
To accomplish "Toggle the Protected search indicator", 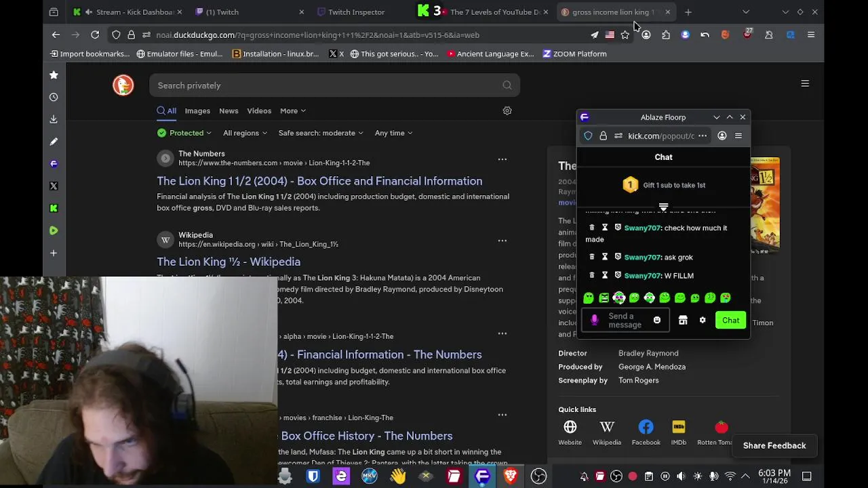I will click(x=184, y=133).
